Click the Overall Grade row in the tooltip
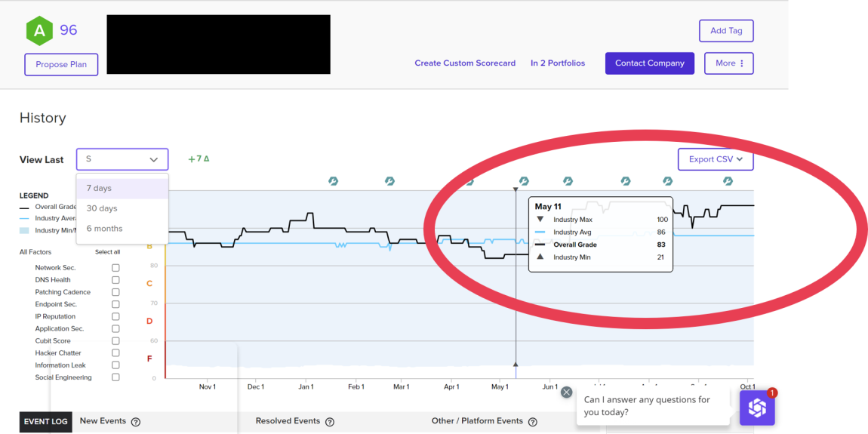Viewport: 868px width, 434px height. tap(601, 245)
